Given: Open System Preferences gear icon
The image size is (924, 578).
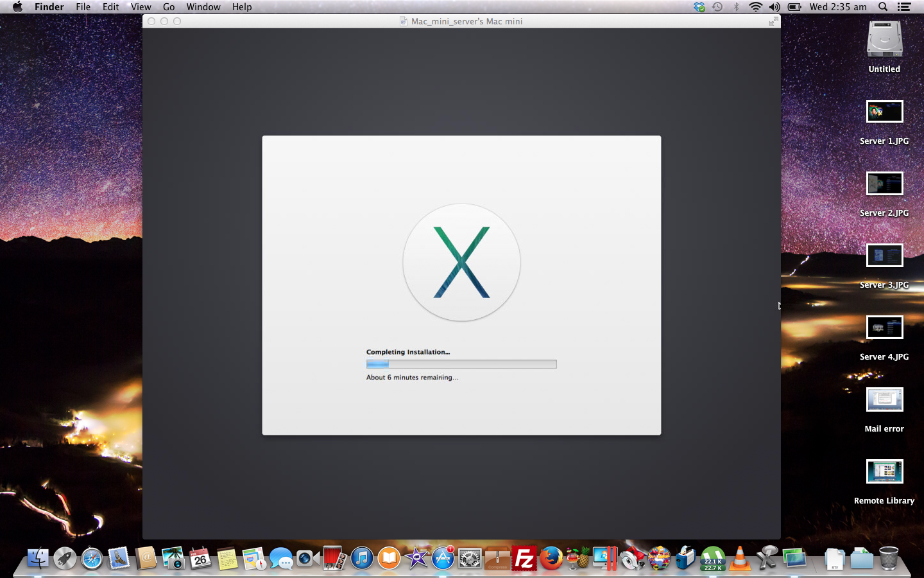Looking at the screenshot, I should click(470, 558).
